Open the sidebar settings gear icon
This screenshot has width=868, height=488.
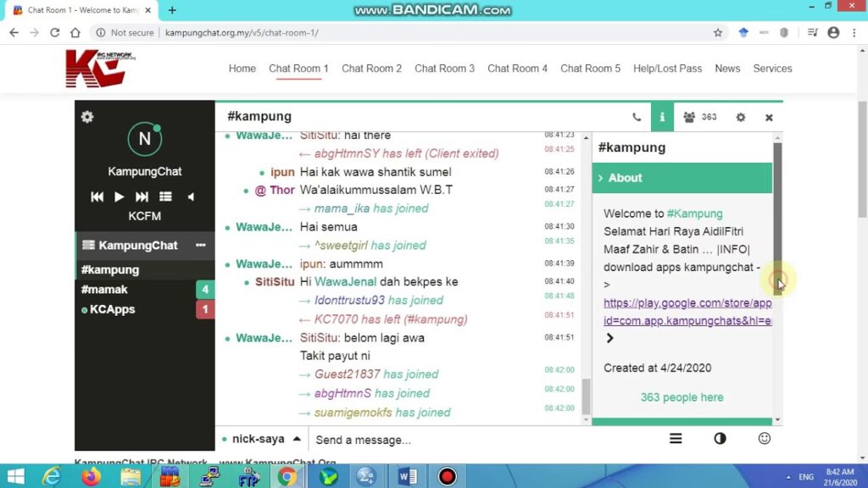(x=87, y=117)
